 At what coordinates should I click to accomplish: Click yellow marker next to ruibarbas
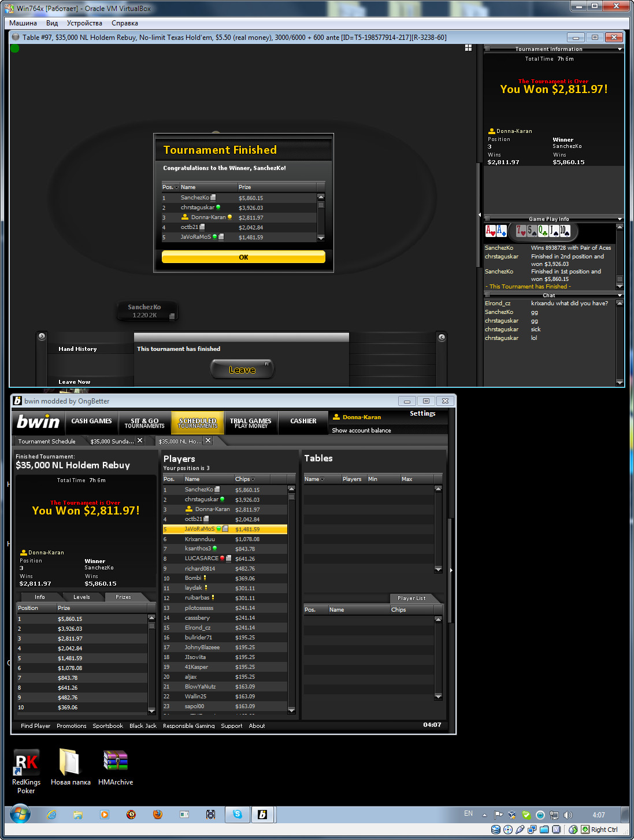coord(213,598)
